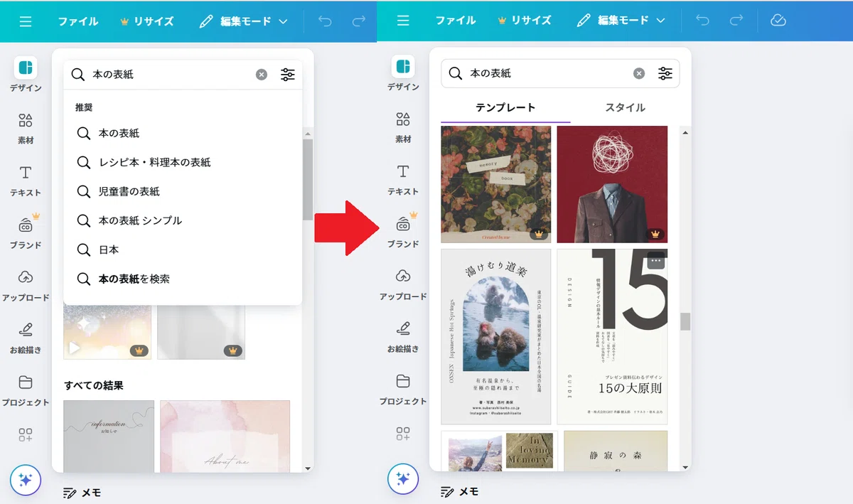Open アップロード panel in left sidebar
Viewport: 853px width, 504px height.
[26, 286]
